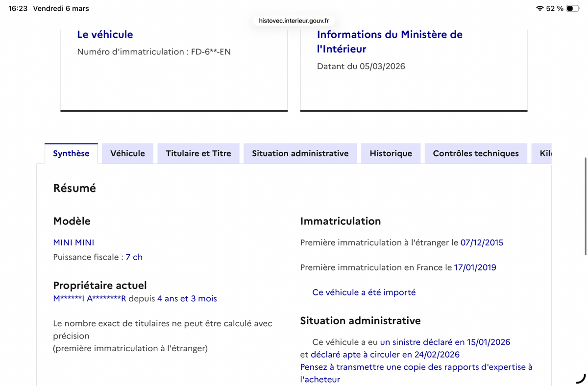588x386 pixels.
Task: Tap the histovec.interieur.gouv.fr address bar
Action: [294, 21]
